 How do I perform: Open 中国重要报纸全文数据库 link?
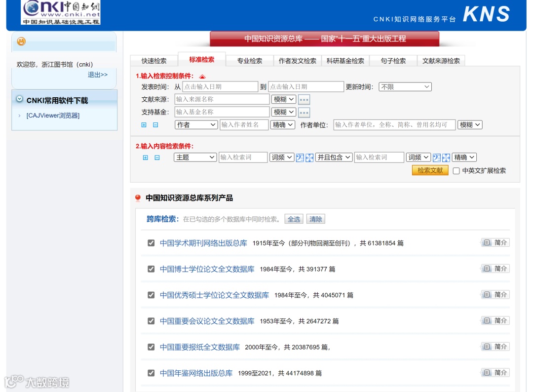pos(200,347)
